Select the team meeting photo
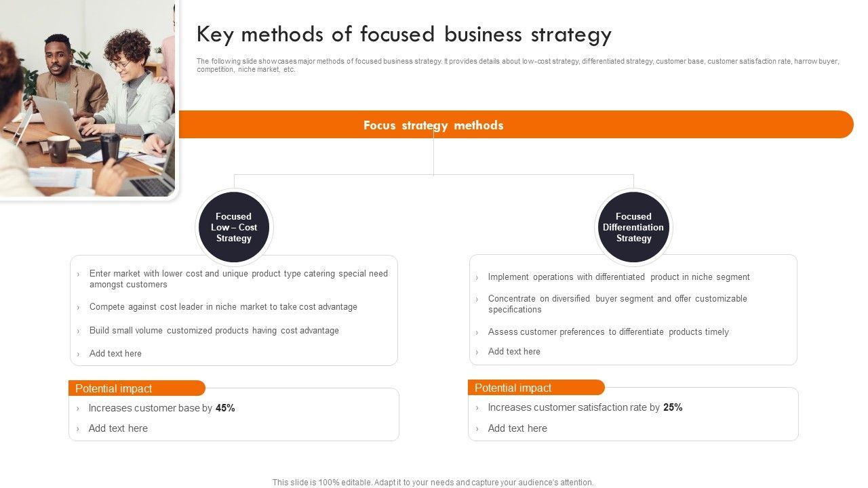Image resolution: width=868 pixels, height=488 pixels. (87, 98)
